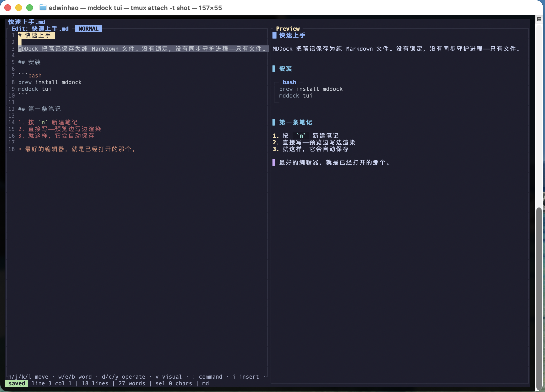Click Preview list item "2. 直接写—预览边写边渲染"
The height and width of the screenshot is (392, 545).
pyautogui.click(x=314, y=142)
